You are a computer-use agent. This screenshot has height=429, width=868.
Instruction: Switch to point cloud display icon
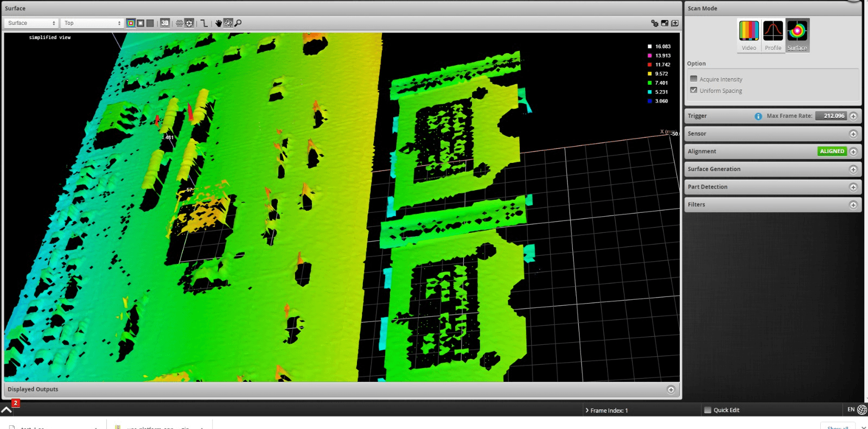180,23
